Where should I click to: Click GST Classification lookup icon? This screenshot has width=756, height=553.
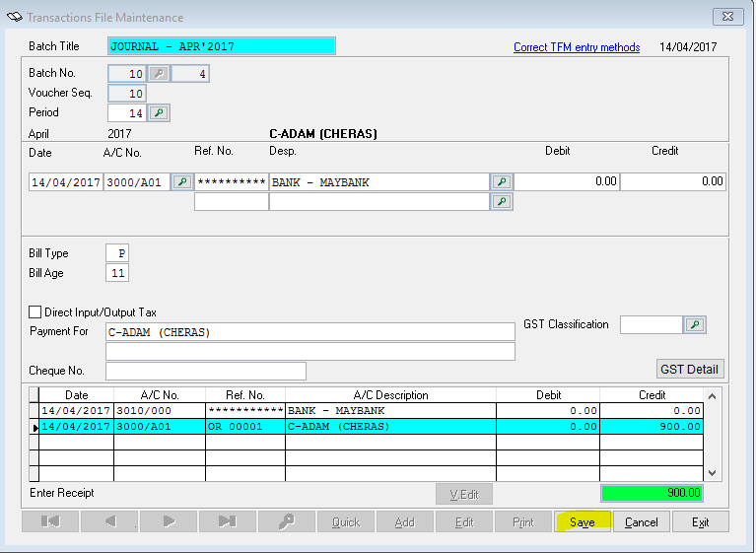pos(694,325)
